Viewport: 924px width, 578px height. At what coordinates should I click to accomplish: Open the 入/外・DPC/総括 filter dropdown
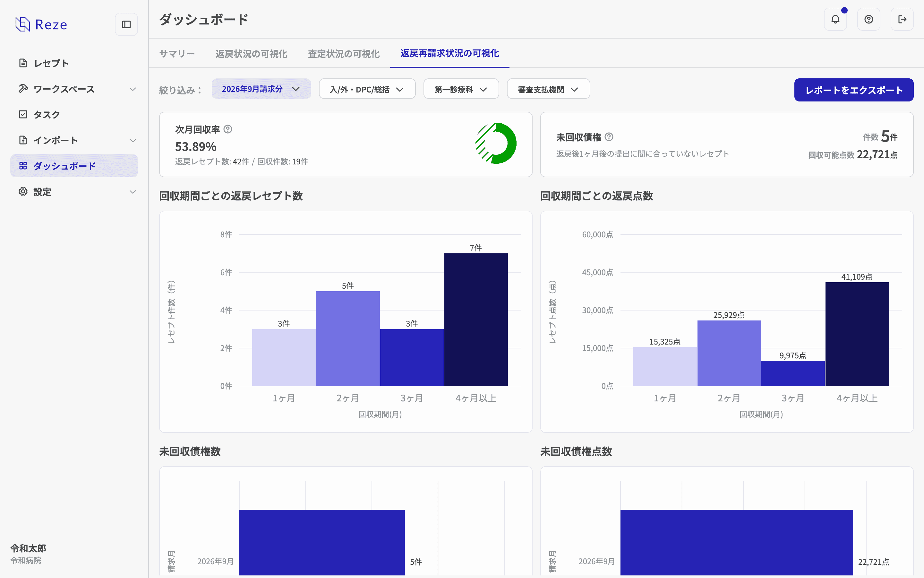[367, 89]
